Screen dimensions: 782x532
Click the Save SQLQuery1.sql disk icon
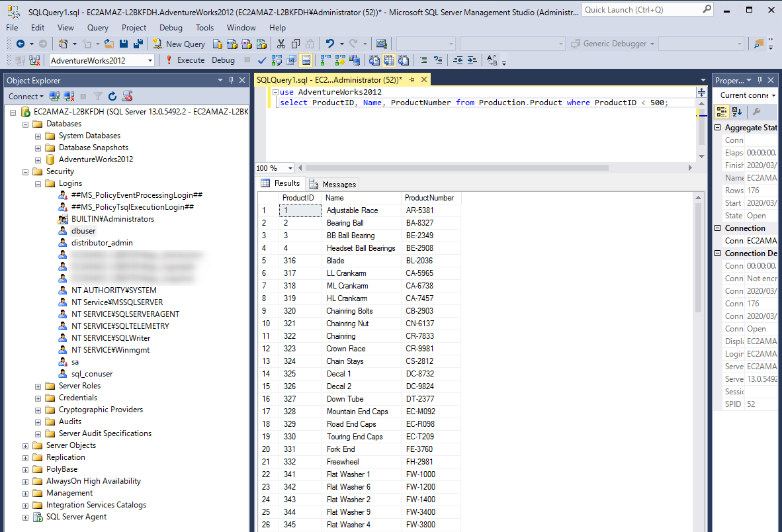(124, 44)
